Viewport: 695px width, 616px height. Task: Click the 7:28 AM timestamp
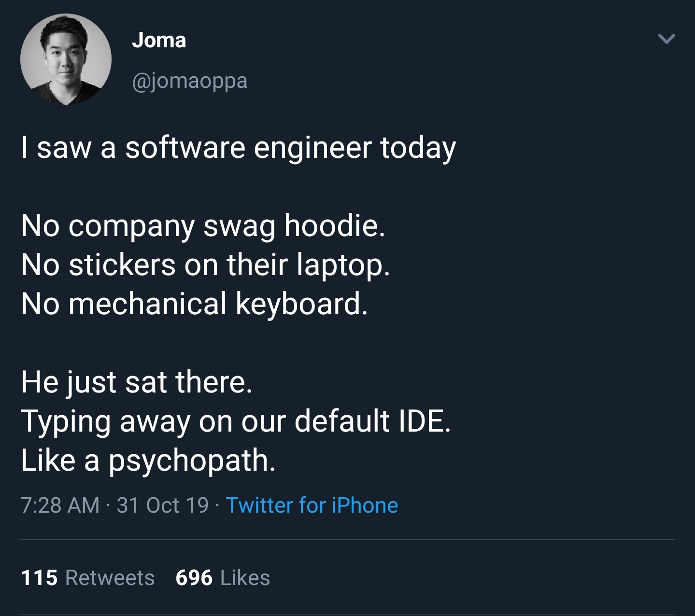click(x=60, y=505)
